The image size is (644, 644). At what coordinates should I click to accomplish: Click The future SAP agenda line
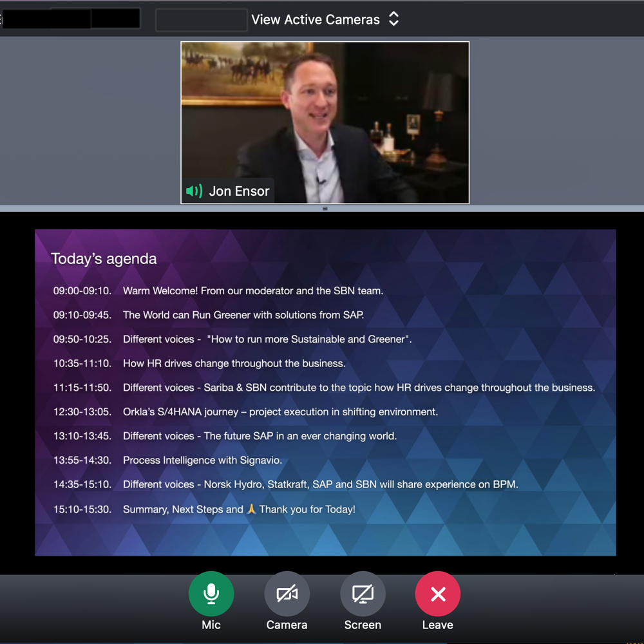[x=225, y=436]
